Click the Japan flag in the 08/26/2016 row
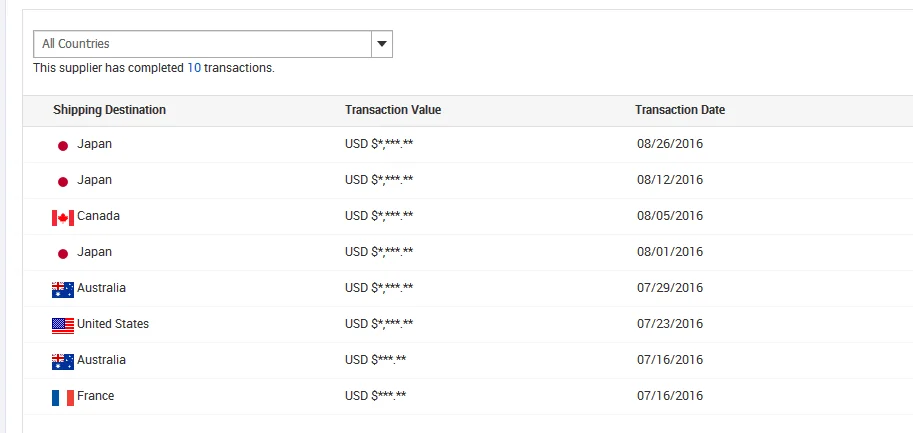913x433 pixels. (63, 145)
